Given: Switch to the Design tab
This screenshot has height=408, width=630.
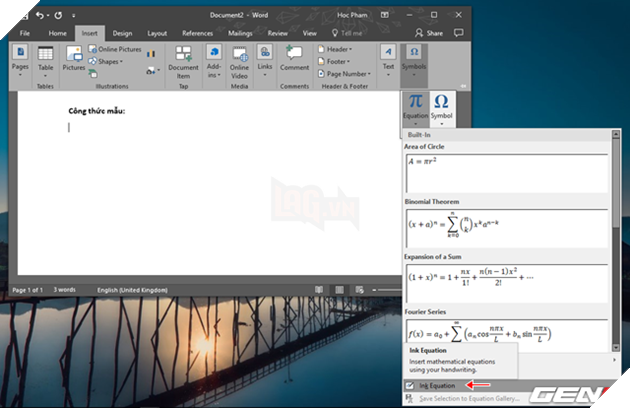Looking at the screenshot, I should tap(122, 33).
